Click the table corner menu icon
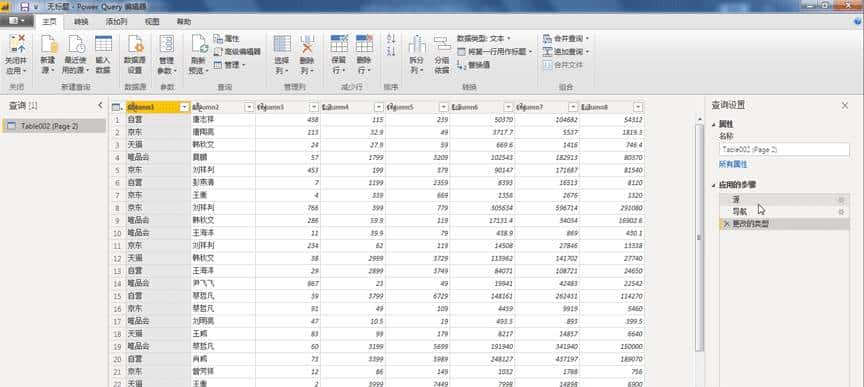The height and width of the screenshot is (387, 864). pos(117,107)
